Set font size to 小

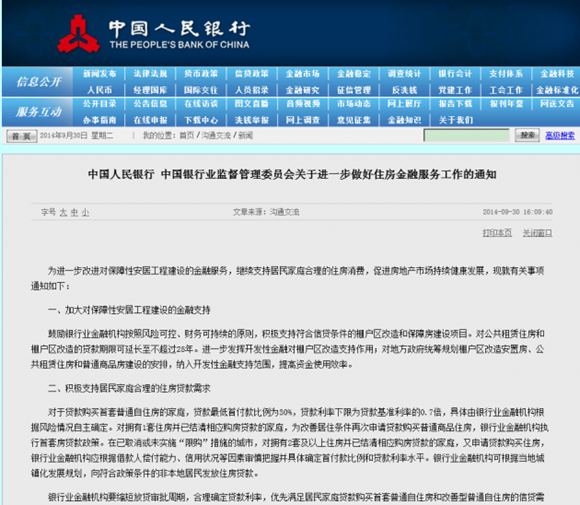coord(85,212)
